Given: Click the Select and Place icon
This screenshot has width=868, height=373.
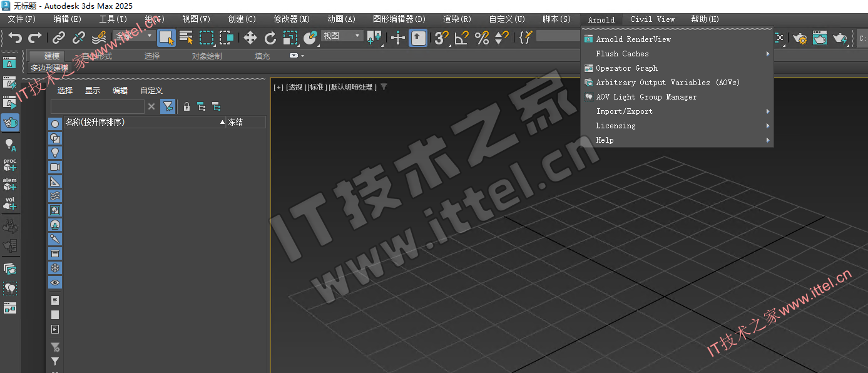Looking at the screenshot, I should click(x=310, y=38).
